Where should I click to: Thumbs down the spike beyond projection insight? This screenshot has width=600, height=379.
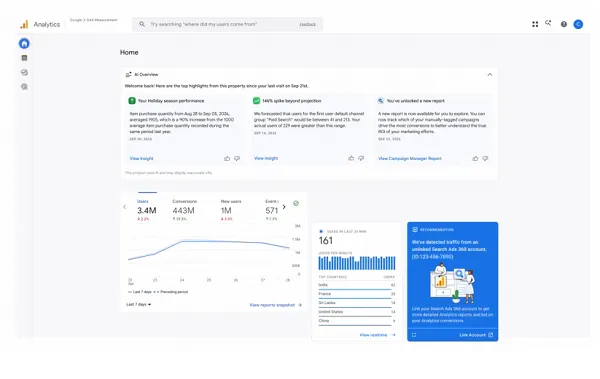point(361,158)
